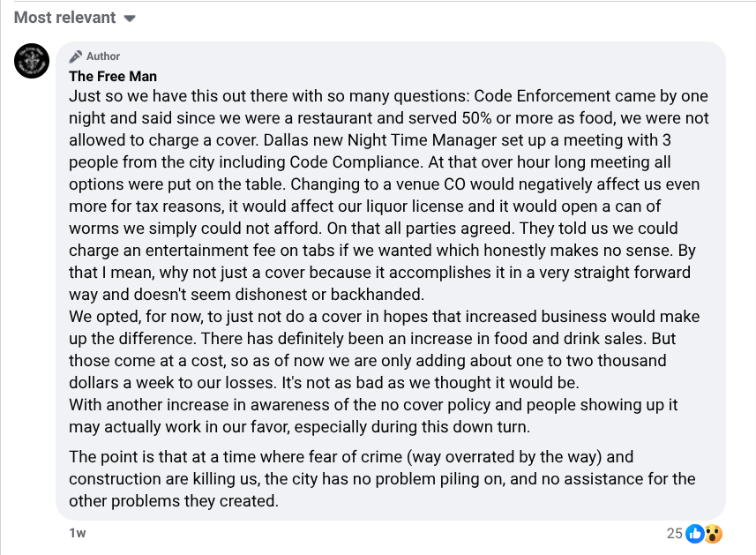This screenshot has width=756, height=555.
Task: Open The Free Man profile picture
Action: pyautogui.click(x=32, y=60)
